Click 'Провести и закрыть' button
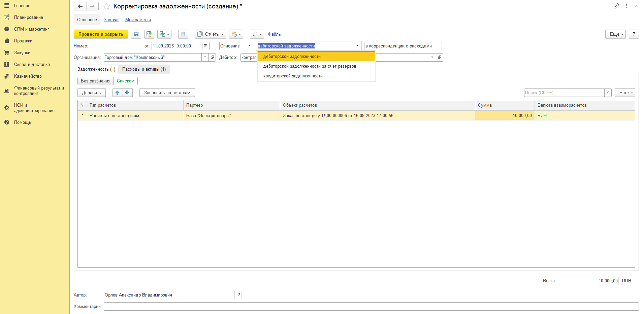This screenshot has height=314, width=644. point(101,34)
